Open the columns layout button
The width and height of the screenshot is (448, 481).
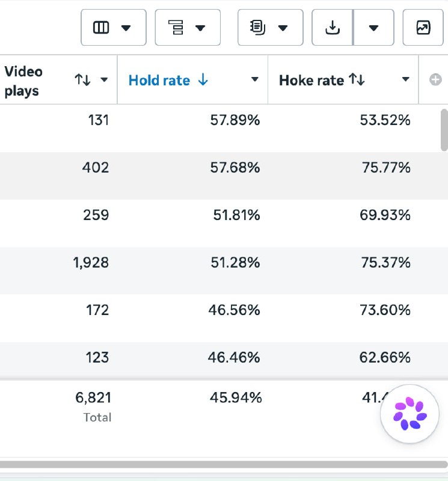point(113,28)
